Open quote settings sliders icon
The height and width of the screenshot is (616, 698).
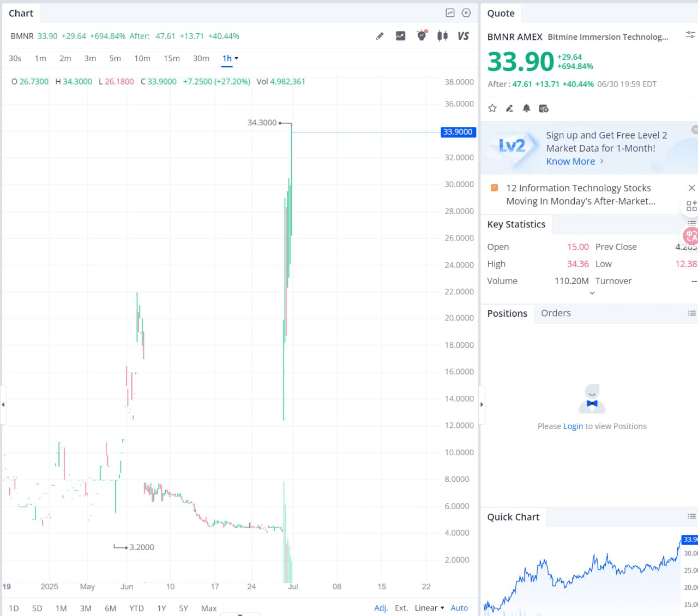(690, 35)
